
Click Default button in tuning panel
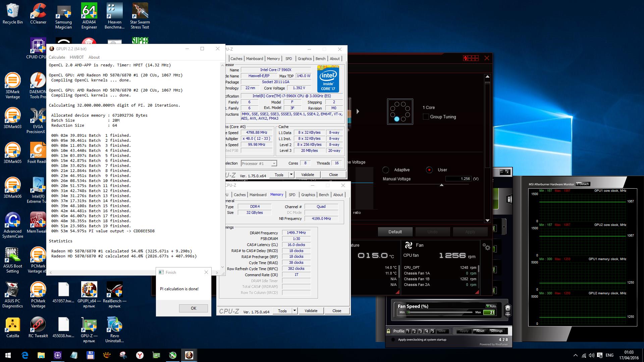point(395,232)
